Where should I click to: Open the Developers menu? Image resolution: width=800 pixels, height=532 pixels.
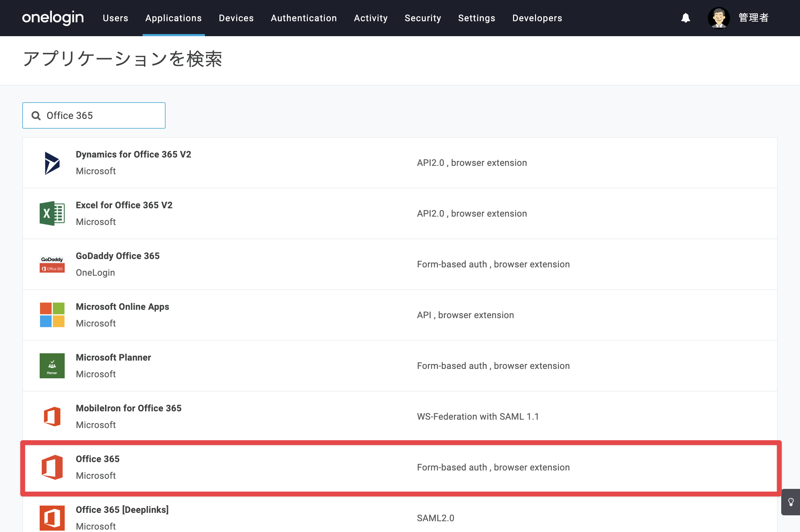click(537, 18)
